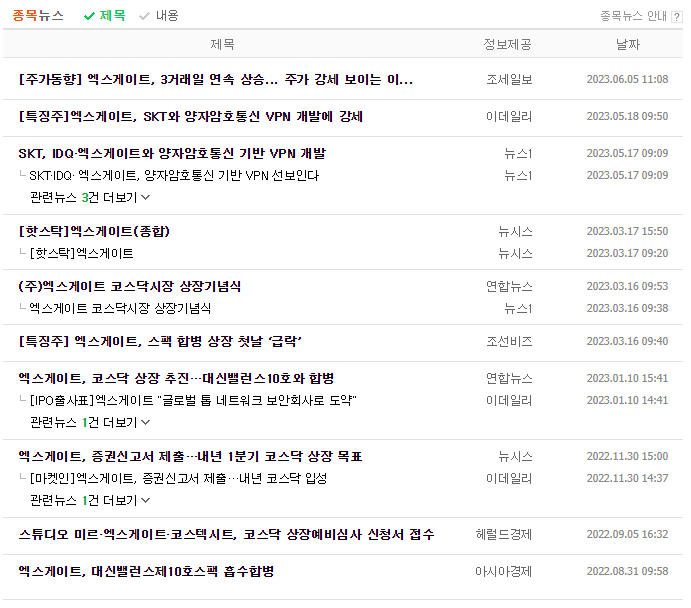
Task: Click 아시아경제 provider name
Action: tap(504, 571)
